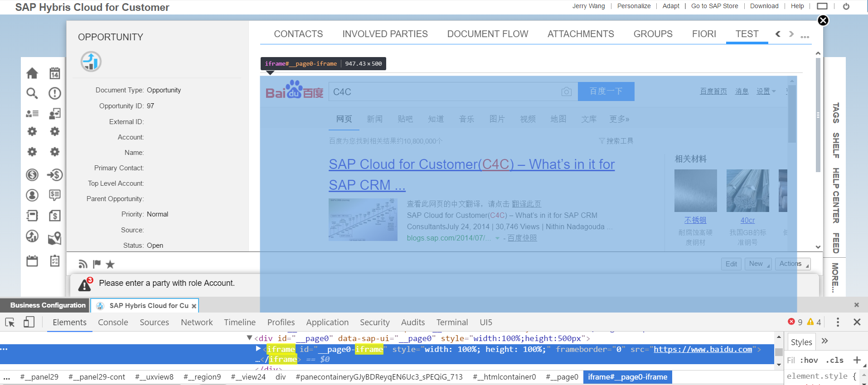The height and width of the screenshot is (385, 868).
Task: Open SAP Cloud for Customer(C4C) result link
Action: pyautogui.click(x=471, y=174)
